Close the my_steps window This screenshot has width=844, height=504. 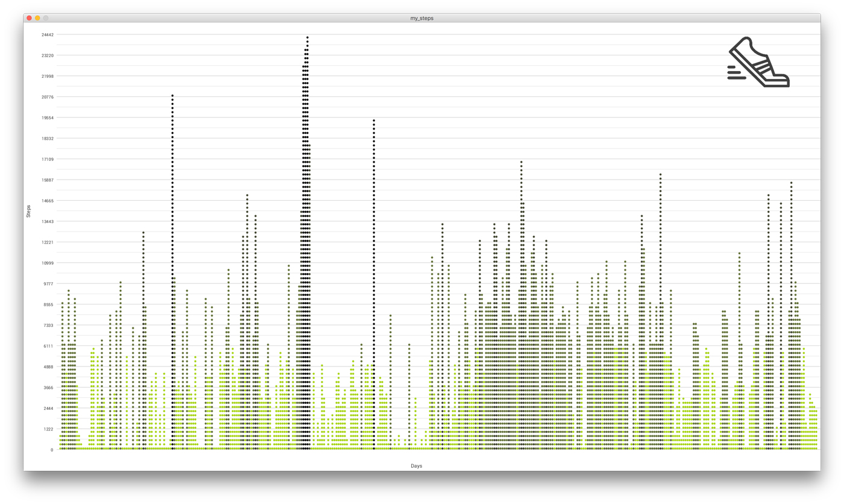pos(29,18)
